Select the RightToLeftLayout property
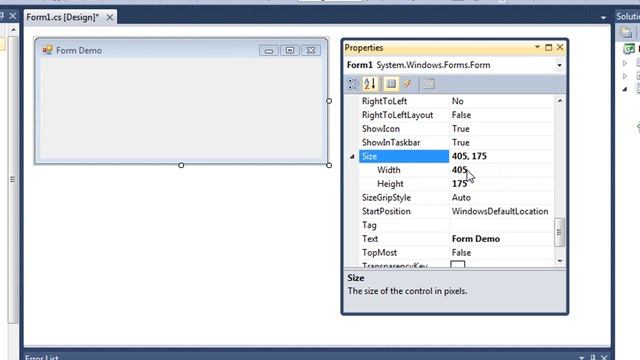Image resolution: width=640 pixels, height=360 pixels. pyautogui.click(x=397, y=115)
